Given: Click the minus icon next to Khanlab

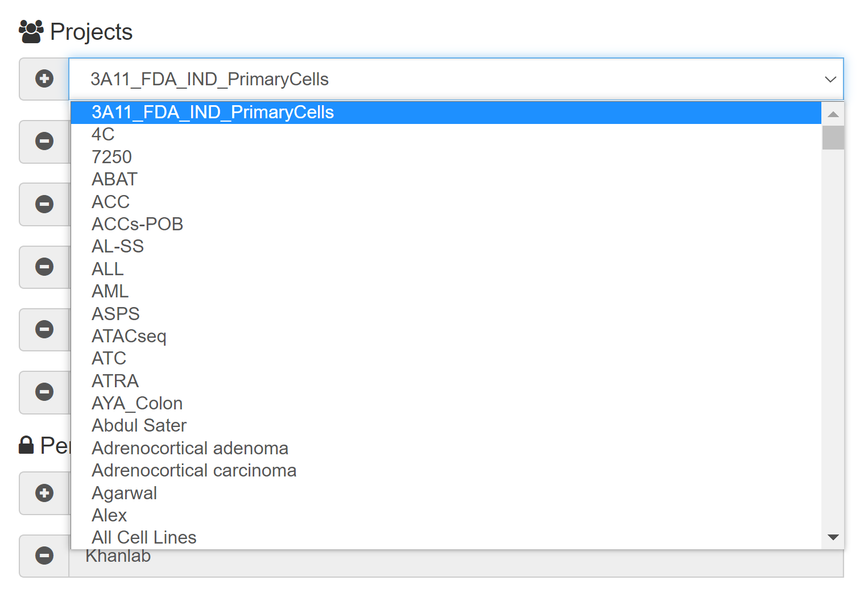Looking at the screenshot, I should 44,556.
